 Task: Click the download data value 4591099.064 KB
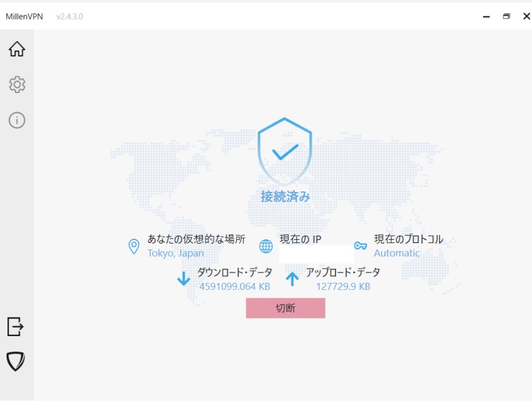(235, 287)
